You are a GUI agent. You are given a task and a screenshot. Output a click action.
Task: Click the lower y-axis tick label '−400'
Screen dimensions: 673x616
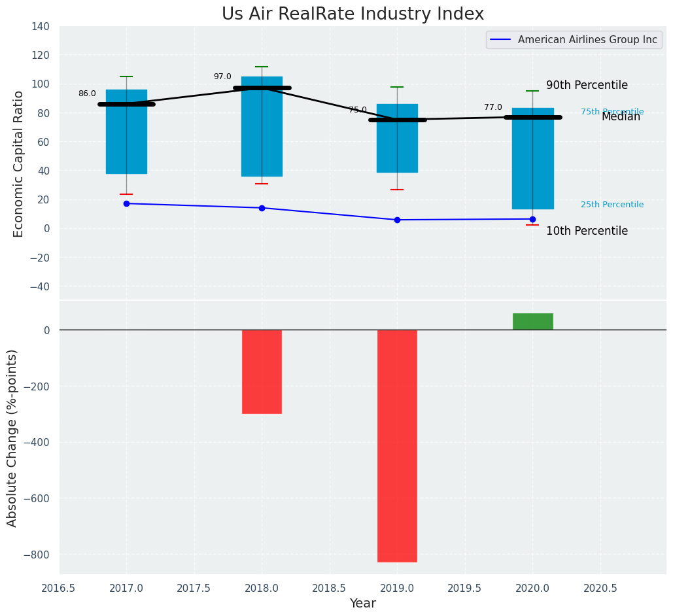35,443
